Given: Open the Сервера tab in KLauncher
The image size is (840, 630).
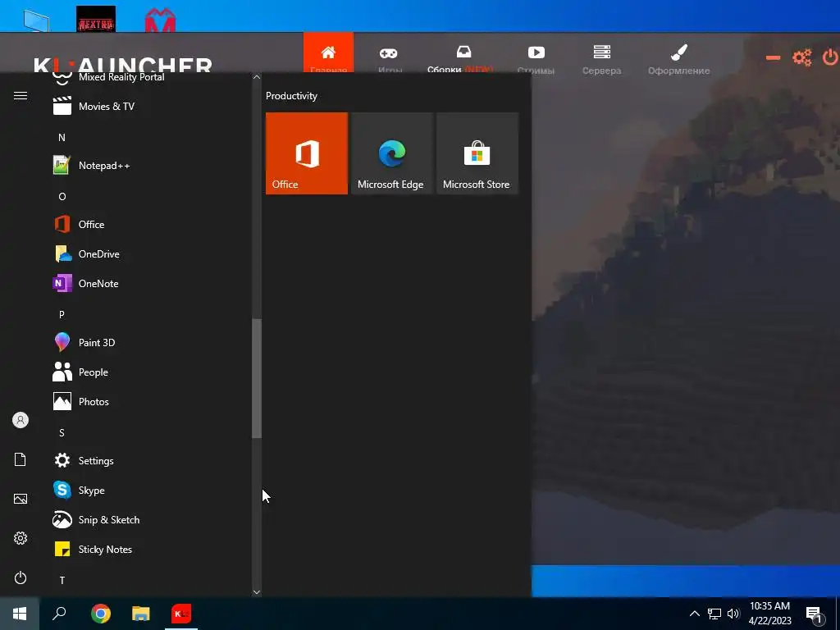Looking at the screenshot, I should pyautogui.click(x=601, y=60).
